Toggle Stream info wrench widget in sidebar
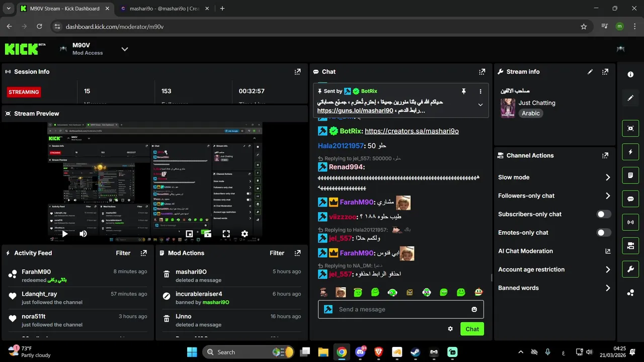The width and height of the screenshot is (644, 362). coord(630,269)
